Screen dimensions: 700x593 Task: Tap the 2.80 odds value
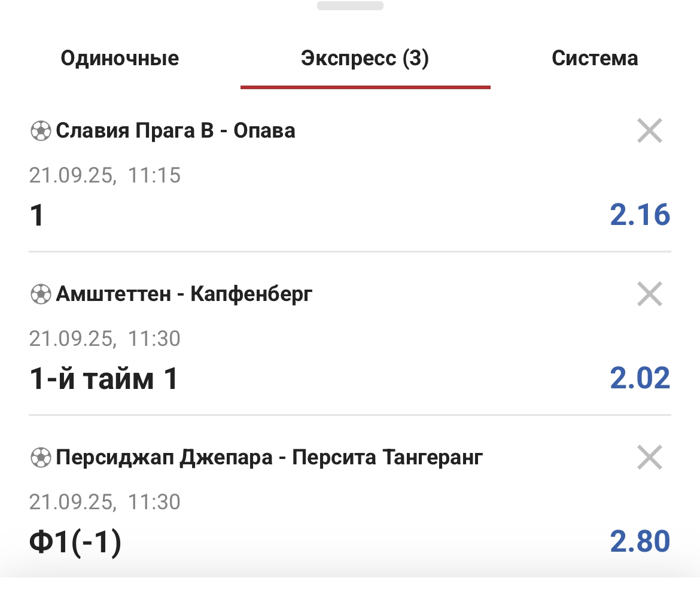pyautogui.click(x=640, y=542)
